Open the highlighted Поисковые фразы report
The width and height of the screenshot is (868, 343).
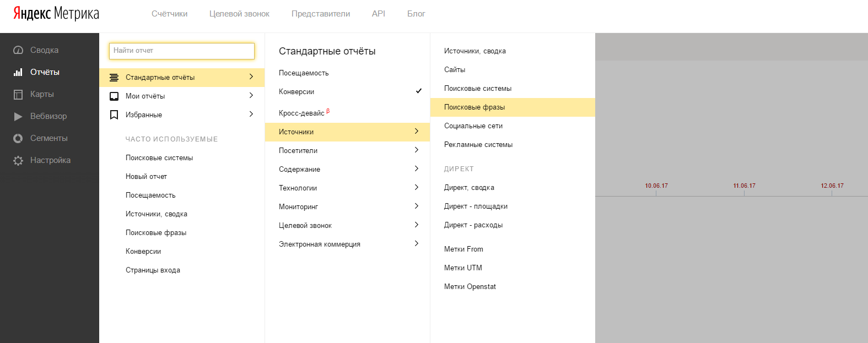pos(513,107)
